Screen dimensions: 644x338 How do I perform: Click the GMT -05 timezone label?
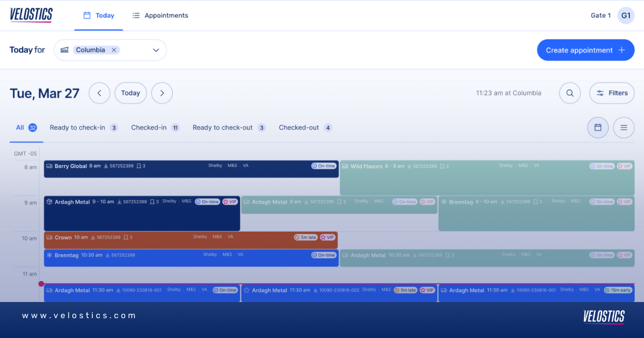coord(25,153)
